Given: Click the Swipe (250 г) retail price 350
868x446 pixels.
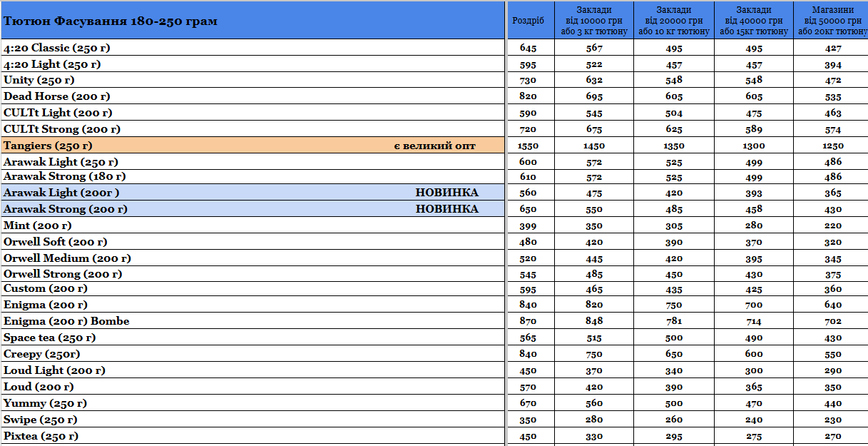Looking at the screenshot, I should (528, 420).
